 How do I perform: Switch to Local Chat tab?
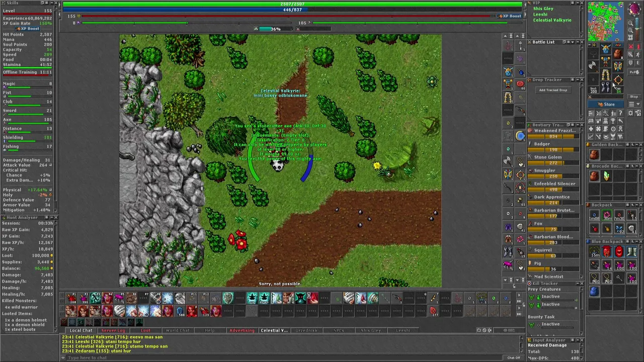pyautogui.click(x=80, y=330)
